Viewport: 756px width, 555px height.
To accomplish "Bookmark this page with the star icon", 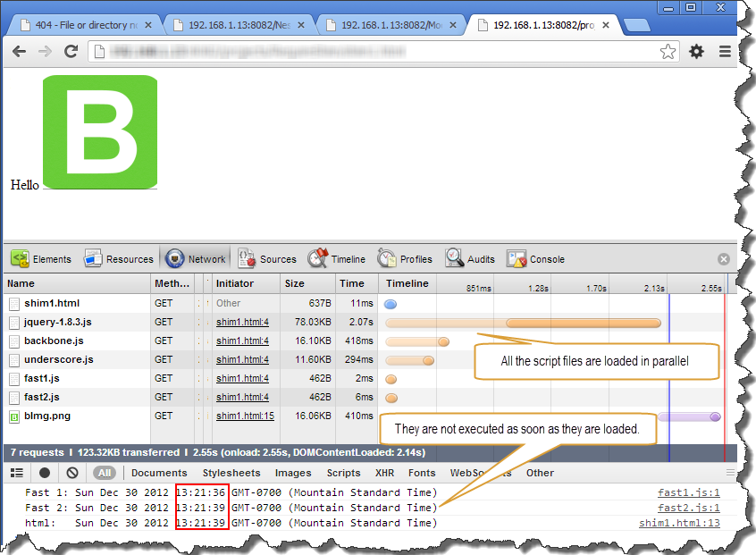I will click(668, 52).
